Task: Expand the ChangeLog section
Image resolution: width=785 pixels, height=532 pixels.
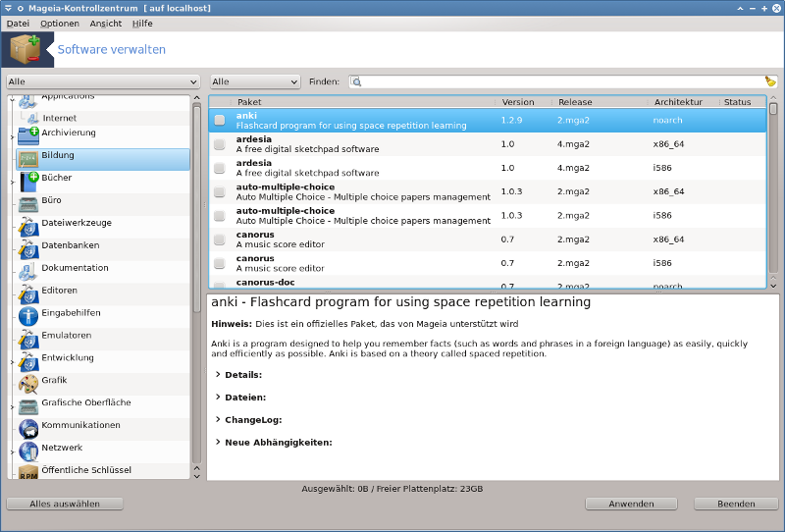Action: click(x=218, y=419)
